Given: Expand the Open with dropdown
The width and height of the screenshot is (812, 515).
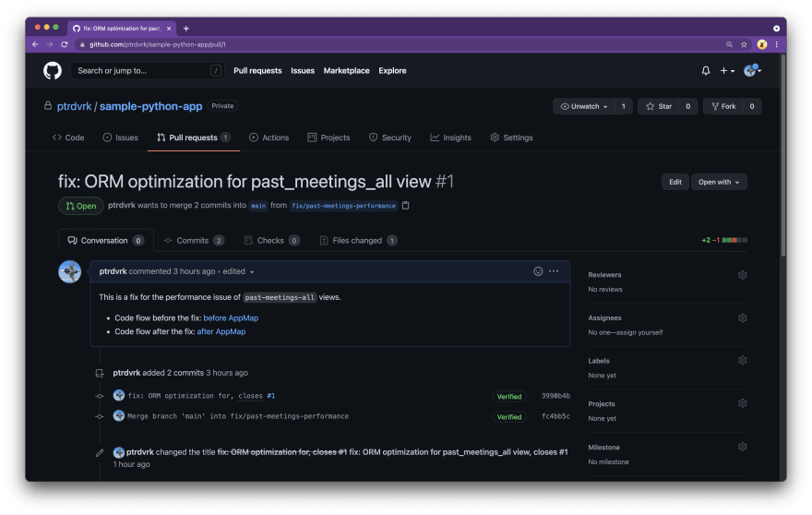Looking at the screenshot, I should 719,183.
